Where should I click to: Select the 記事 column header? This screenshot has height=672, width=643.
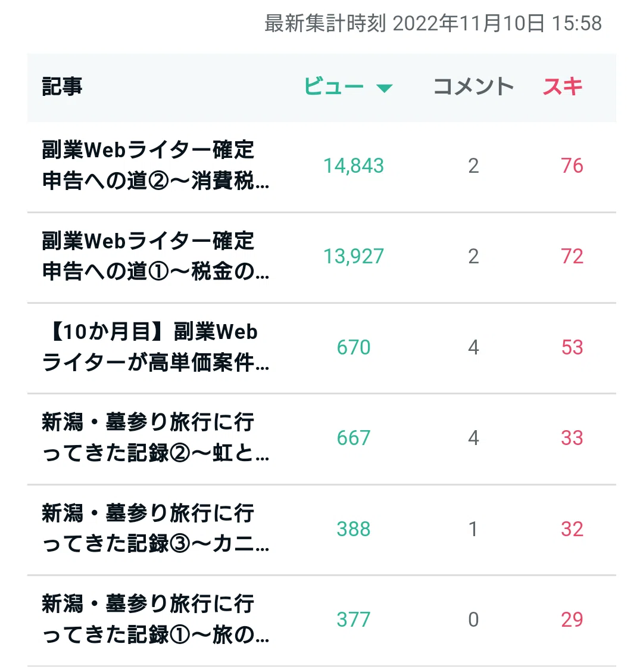pos(62,86)
